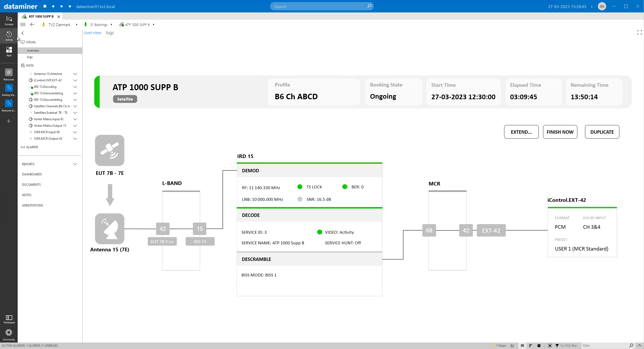644x349 pixels.
Task: Click the EUT 7B - 7E satellite icon
Action: pyautogui.click(x=110, y=150)
